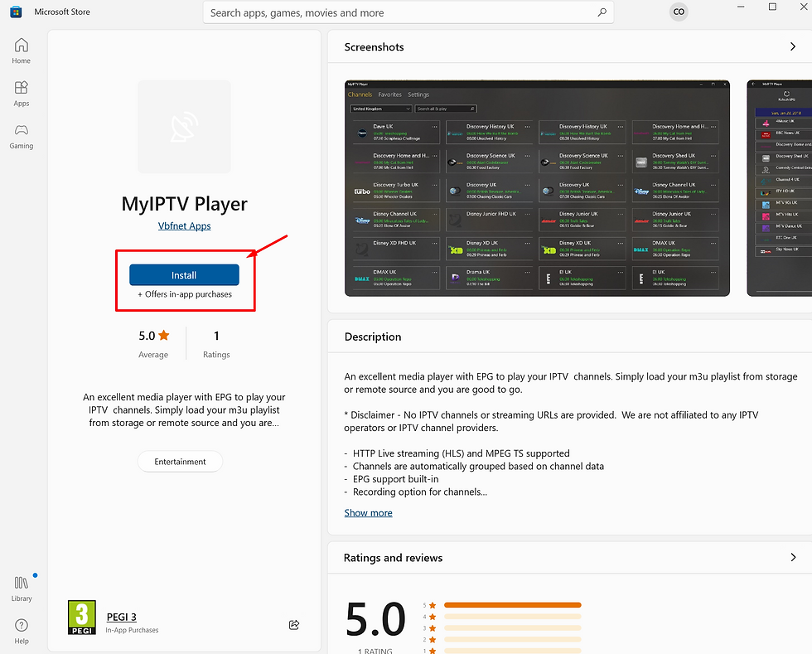Open the Channels grid screenshot
The image size is (812, 654).
[x=537, y=189]
